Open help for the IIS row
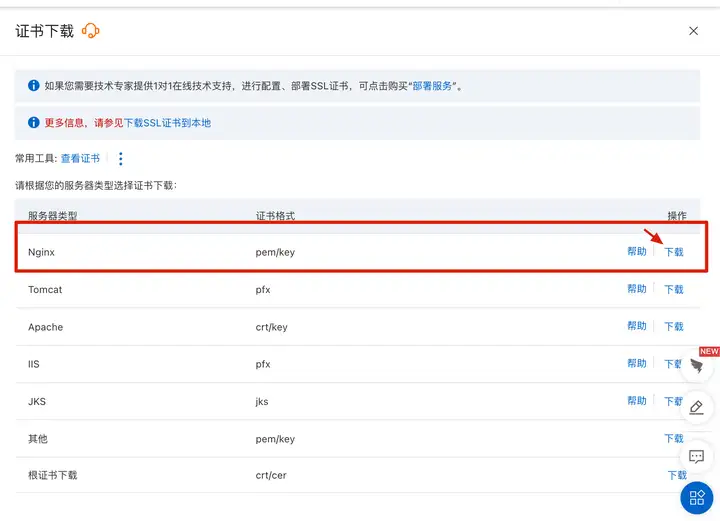720x521 pixels. (636, 364)
